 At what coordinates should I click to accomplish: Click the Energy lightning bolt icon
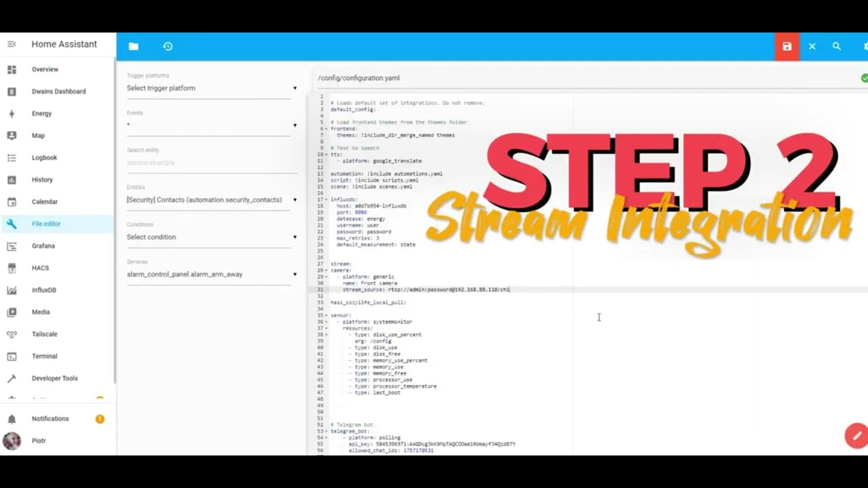tap(12, 113)
